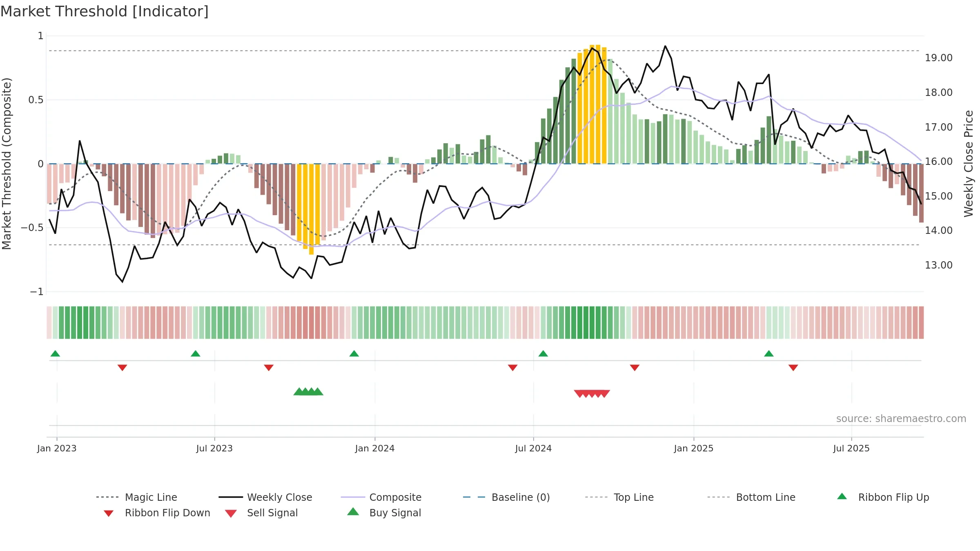Select the ribbon flip up marker after Jul 2024
Screen dimensions: 980x551
(543, 353)
